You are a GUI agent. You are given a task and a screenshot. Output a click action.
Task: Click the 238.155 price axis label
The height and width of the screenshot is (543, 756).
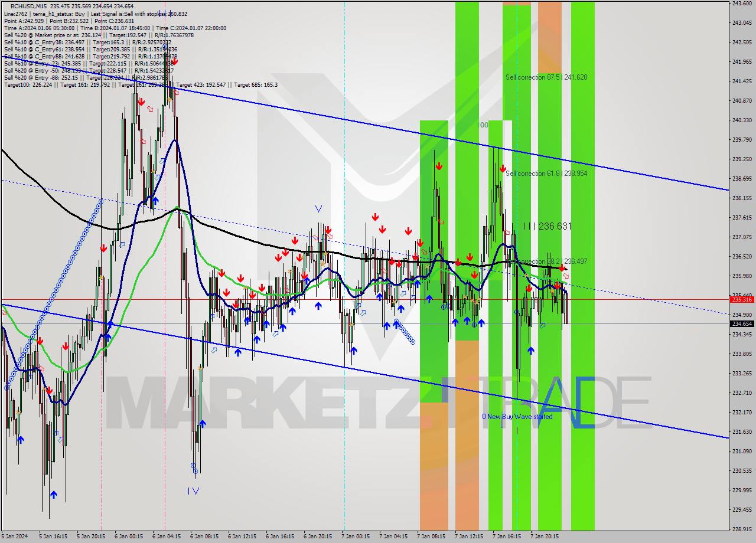point(742,198)
